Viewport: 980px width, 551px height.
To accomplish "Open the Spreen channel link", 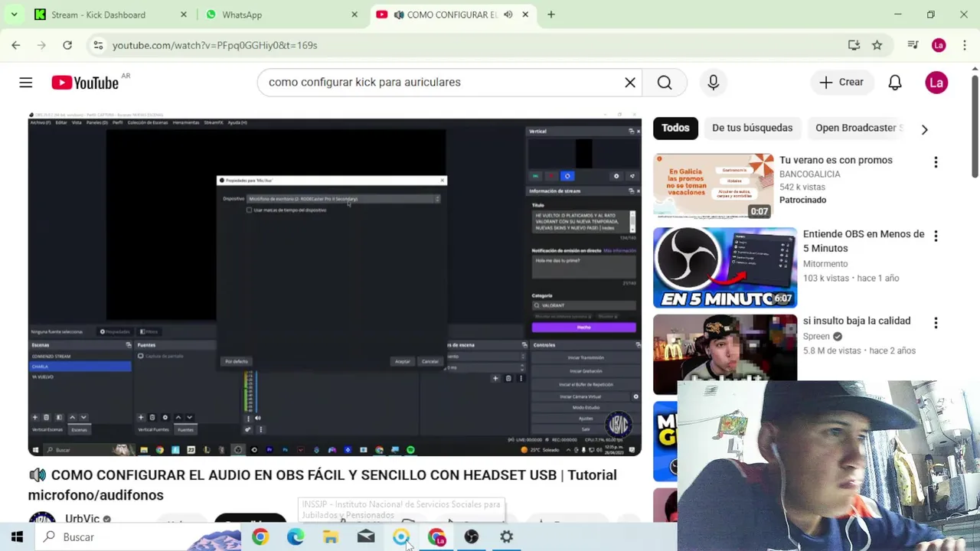I will pos(816,337).
